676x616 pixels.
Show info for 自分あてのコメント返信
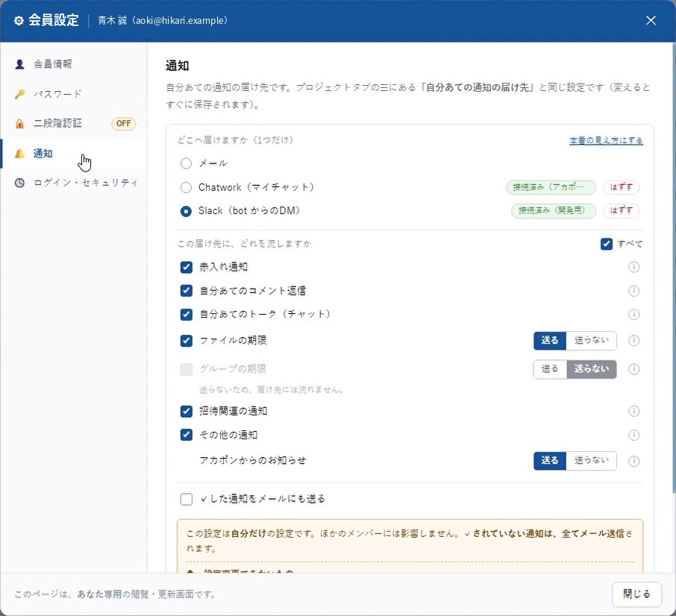point(633,291)
